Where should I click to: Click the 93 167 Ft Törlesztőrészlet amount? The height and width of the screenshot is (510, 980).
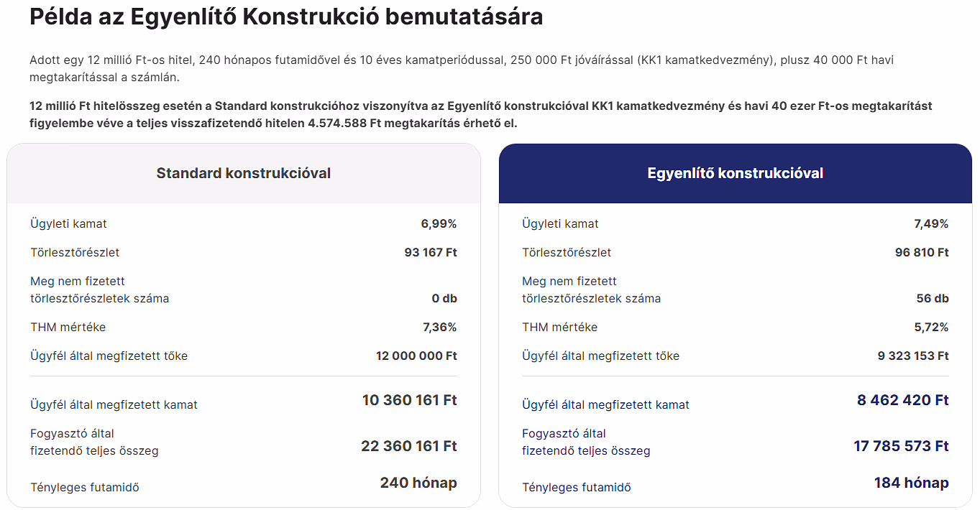430,253
